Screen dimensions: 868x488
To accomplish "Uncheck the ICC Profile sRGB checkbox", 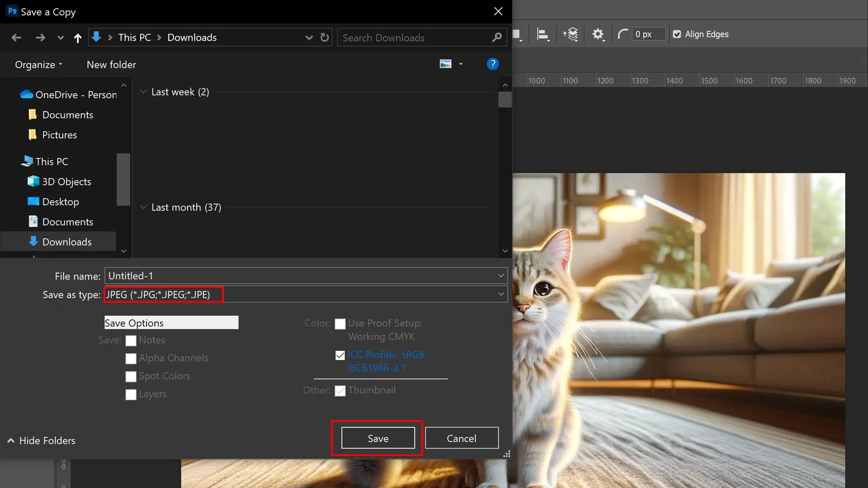I will (340, 355).
